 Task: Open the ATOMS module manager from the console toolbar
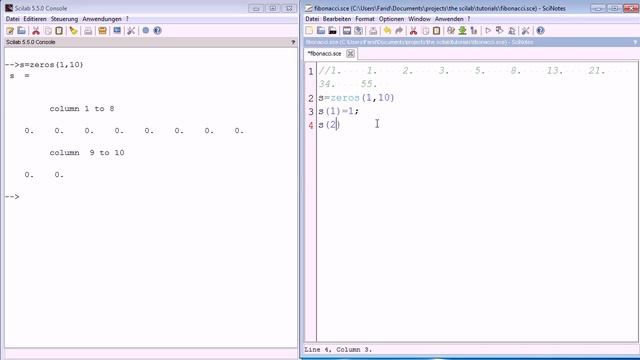coord(102,31)
